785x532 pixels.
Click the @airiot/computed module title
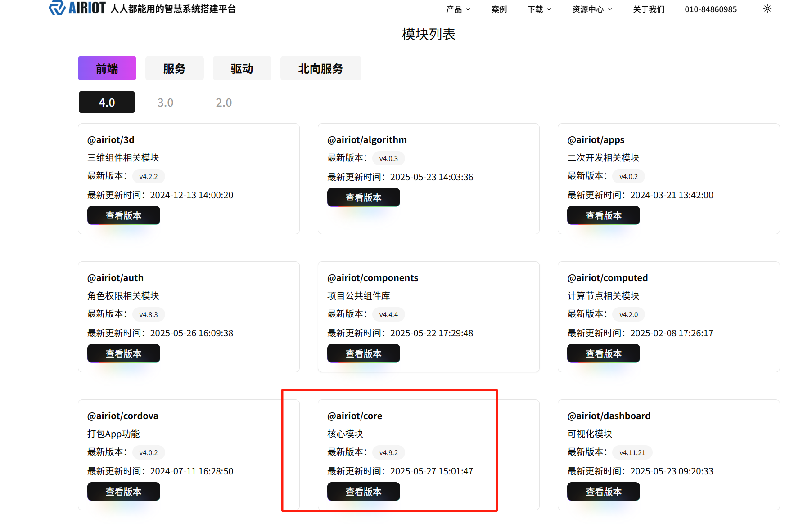608,278
